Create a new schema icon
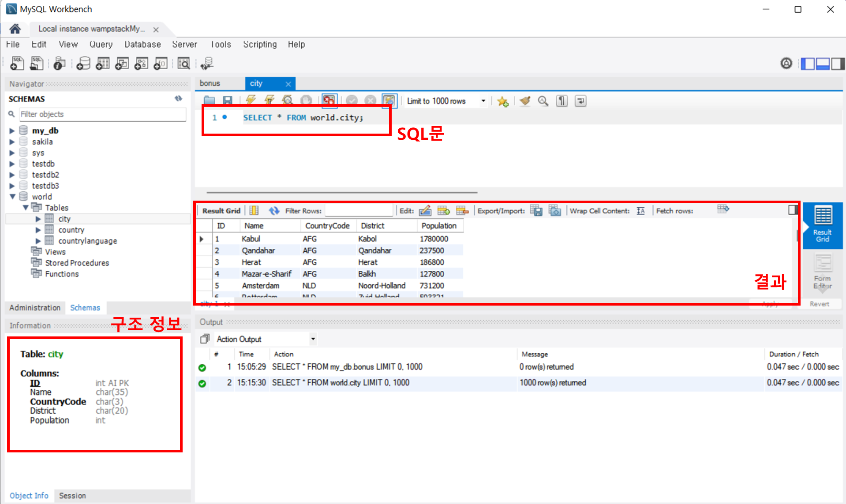Viewport: 846px width, 504px height. click(x=83, y=63)
